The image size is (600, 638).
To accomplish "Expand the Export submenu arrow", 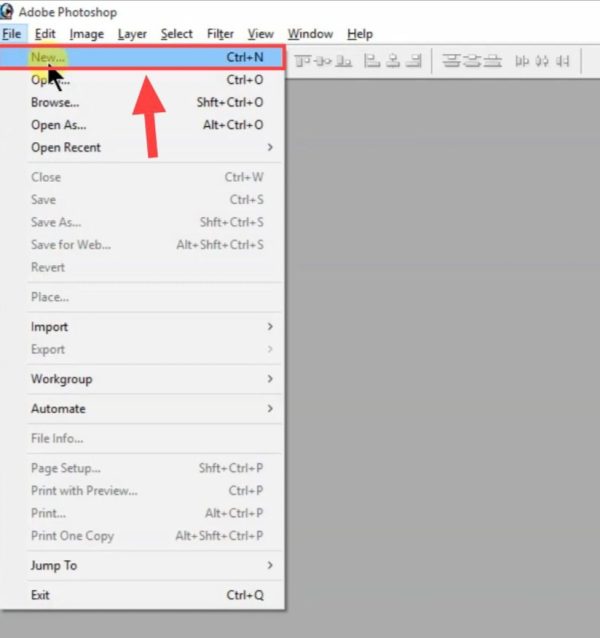I will pyautogui.click(x=270, y=349).
